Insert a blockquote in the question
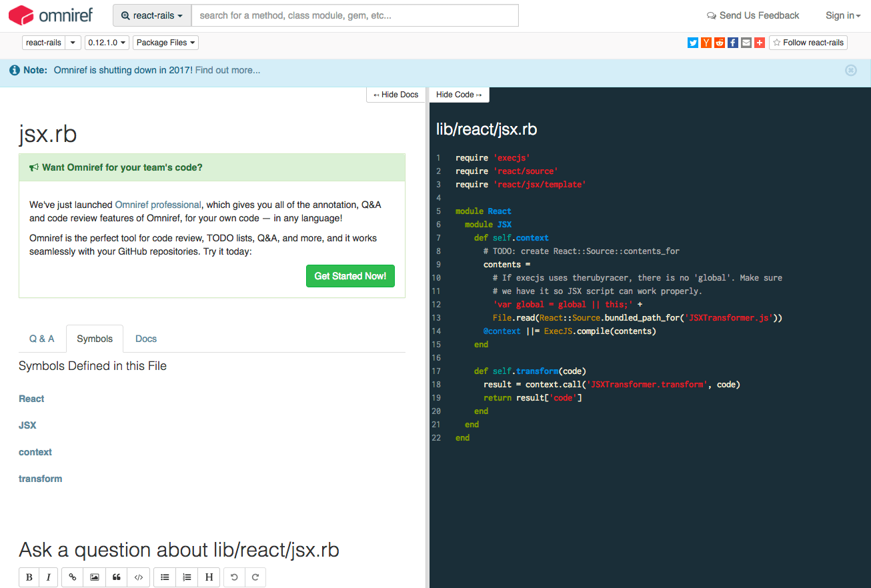The width and height of the screenshot is (871, 588). coord(117,577)
